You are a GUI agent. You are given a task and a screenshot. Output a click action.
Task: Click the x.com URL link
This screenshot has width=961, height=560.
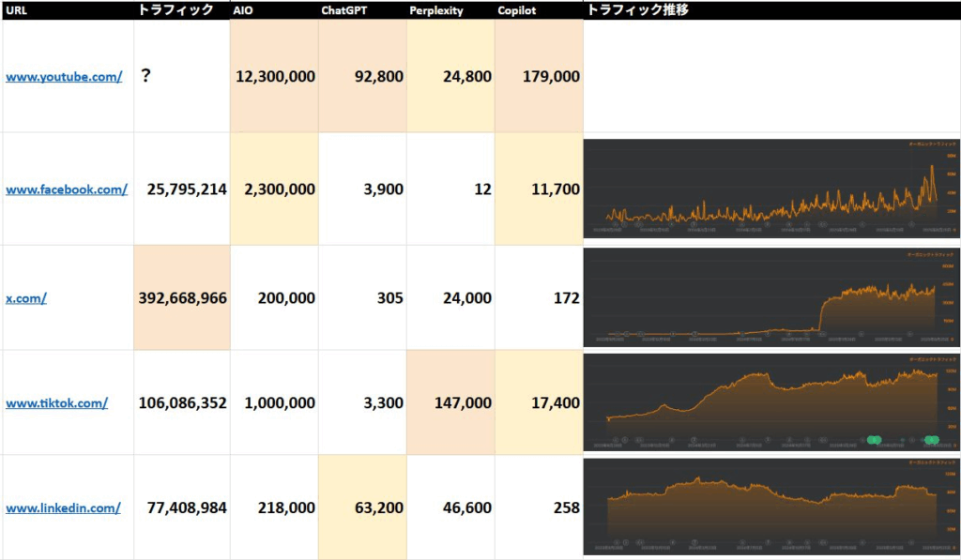point(26,298)
